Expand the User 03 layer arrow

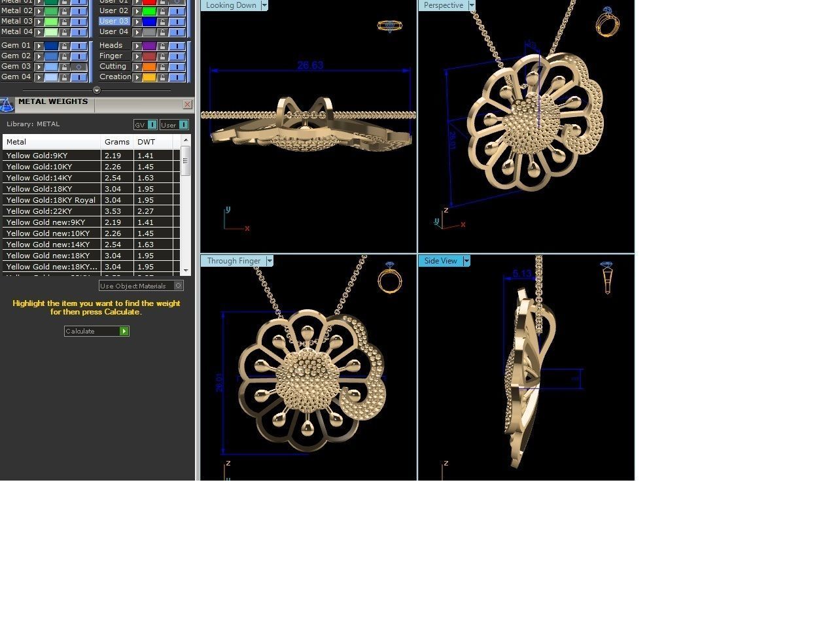pos(137,22)
